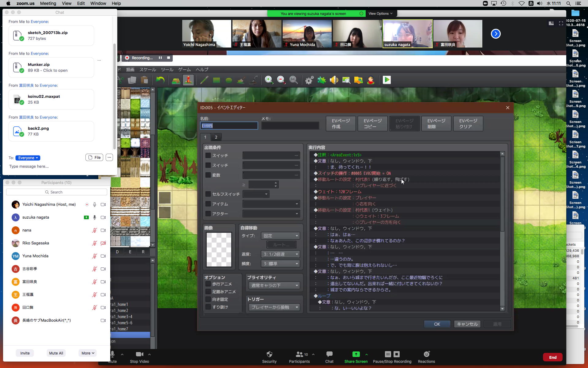
Task: Open the トリガー dropdown プレイヤーから接触
Action: coord(274,307)
